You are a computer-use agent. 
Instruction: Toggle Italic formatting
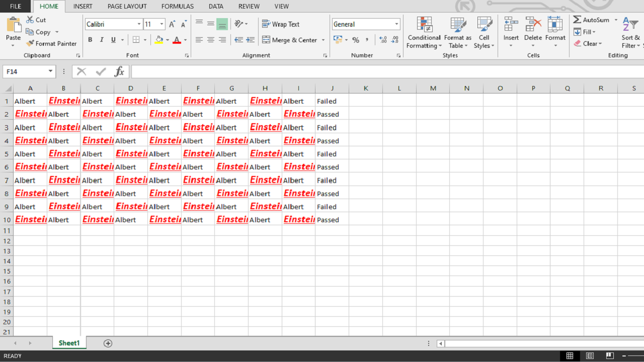click(x=102, y=40)
